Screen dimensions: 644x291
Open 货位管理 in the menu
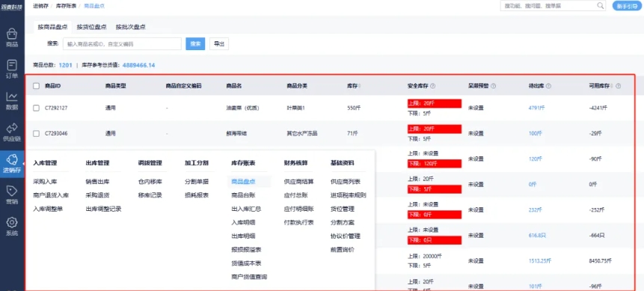343,209
